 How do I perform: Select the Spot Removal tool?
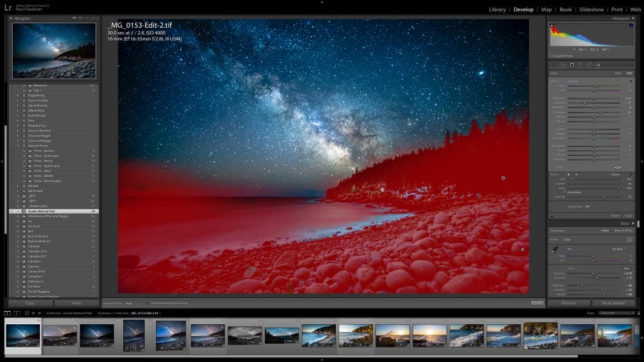click(563, 65)
